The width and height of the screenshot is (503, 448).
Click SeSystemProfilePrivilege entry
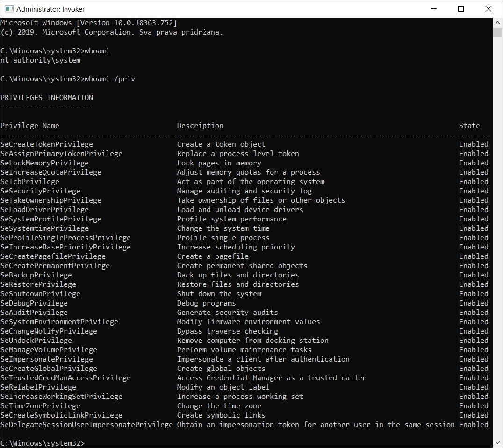(50, 219)
